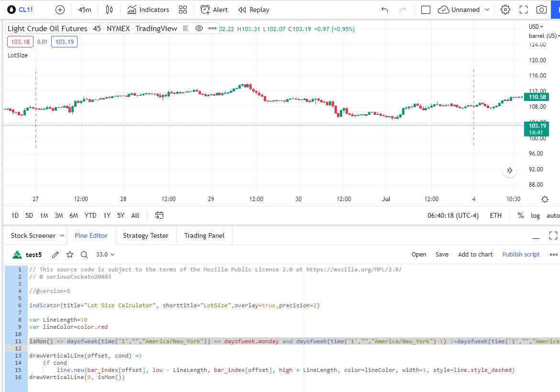Start bar Replay mode
Screen dimensions: 560x392
254,10
